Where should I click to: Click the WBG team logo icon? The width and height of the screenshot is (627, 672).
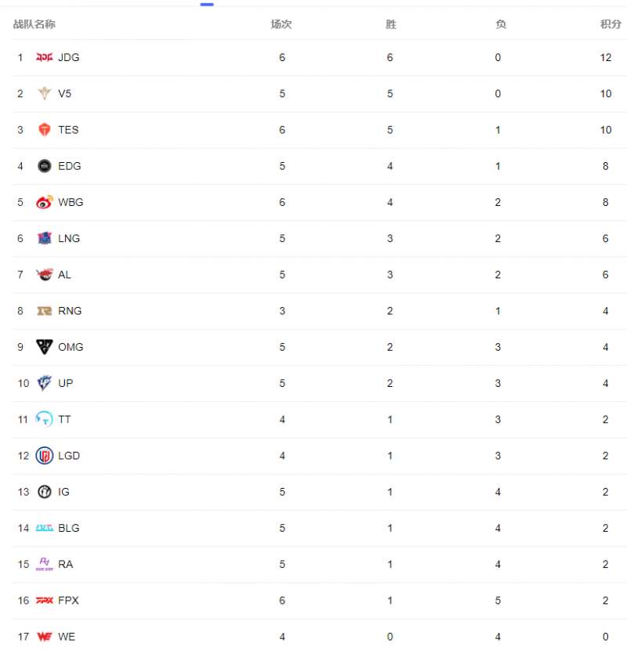click(45, 202)
